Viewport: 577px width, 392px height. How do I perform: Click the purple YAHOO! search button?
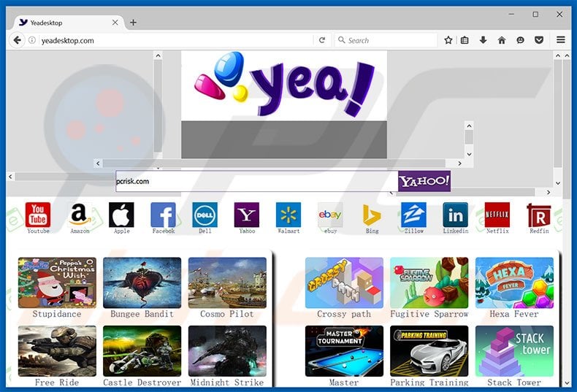pyautogui.click(x=424, y=181)
